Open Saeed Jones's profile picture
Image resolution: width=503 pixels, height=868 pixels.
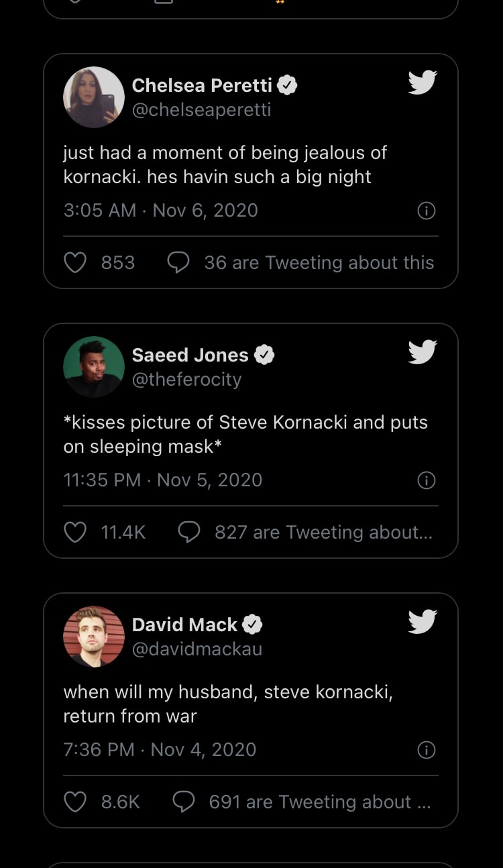click(x=94, y=367)
